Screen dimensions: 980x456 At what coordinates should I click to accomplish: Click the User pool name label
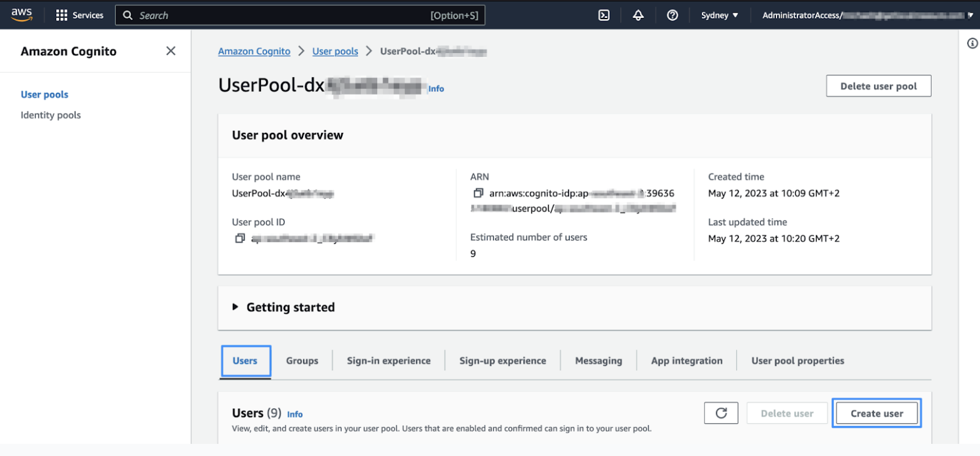(266, 177)
